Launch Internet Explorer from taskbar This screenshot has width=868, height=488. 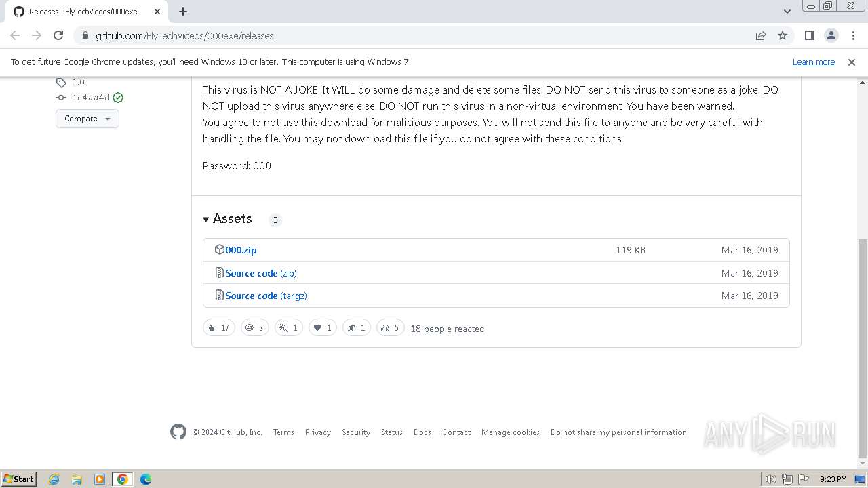click(54, 479)
